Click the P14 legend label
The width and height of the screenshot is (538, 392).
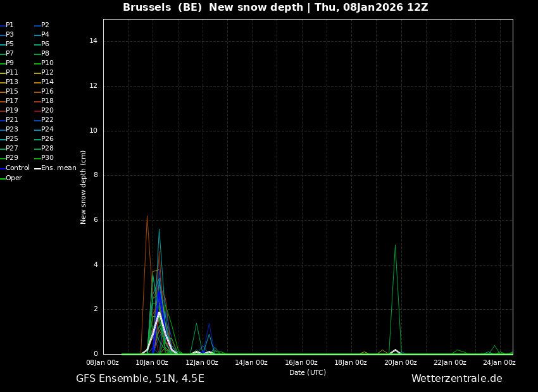pyautogui.click(x=44, y=82)
